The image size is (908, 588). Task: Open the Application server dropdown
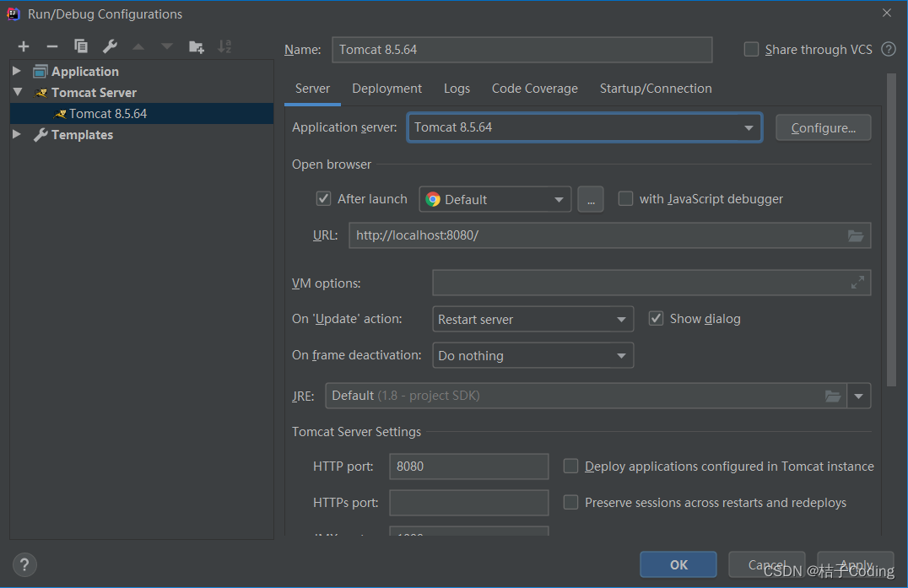(x=749, y=127)
